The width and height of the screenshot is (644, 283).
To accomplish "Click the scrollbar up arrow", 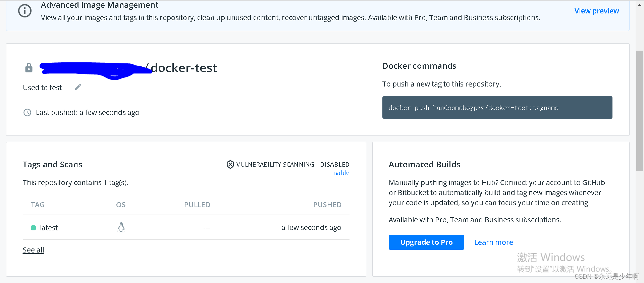I will pyautogui.click(x=640, y=5).
